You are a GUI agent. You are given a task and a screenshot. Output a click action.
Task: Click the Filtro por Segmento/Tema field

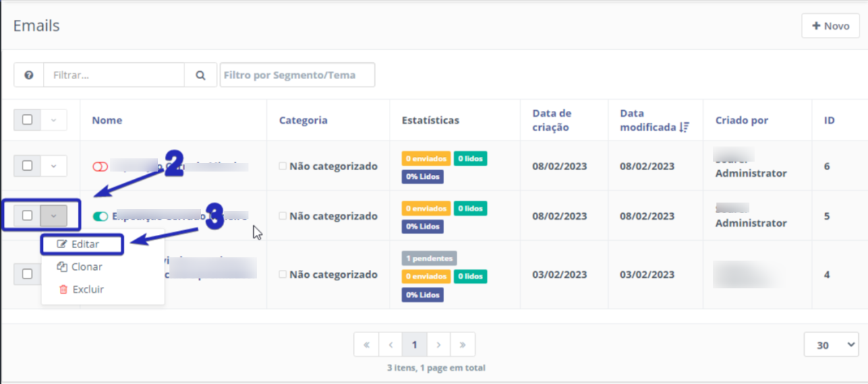297,74
